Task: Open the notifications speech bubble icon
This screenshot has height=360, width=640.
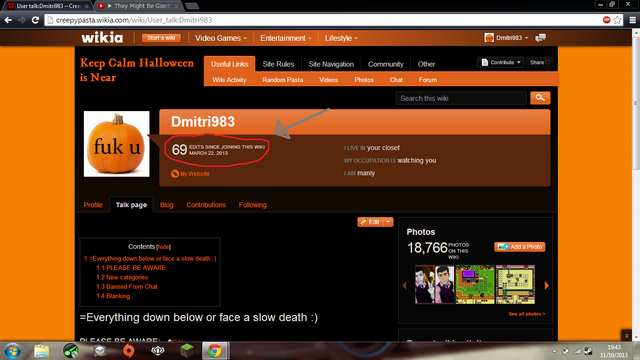Action: 540,38
